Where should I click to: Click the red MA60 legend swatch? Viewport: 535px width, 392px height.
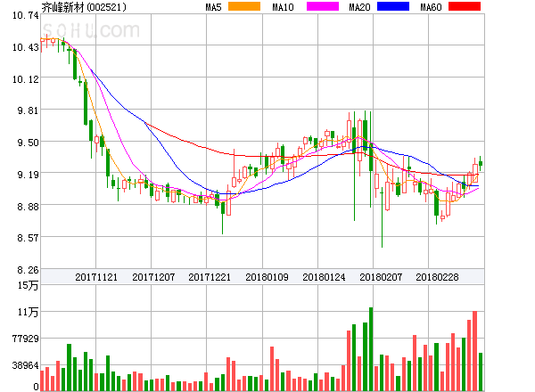point(465,6)
